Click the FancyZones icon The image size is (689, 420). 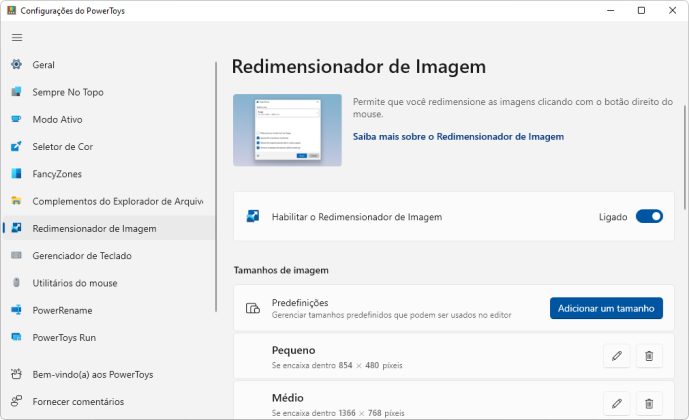coord(16,174)
